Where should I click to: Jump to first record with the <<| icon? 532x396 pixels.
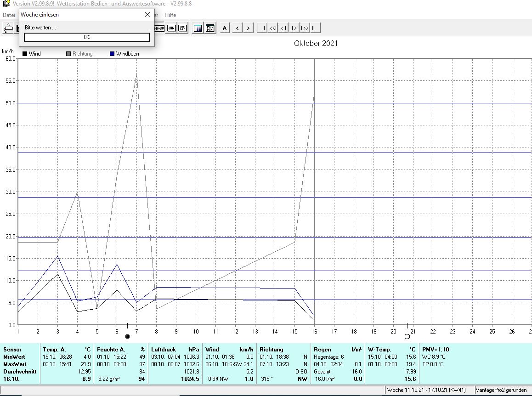coord(273,28)
